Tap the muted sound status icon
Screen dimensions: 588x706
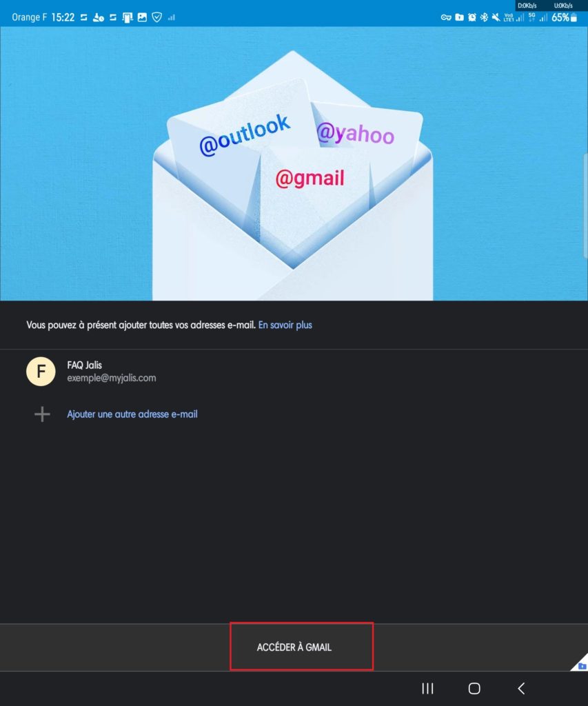tap(496, 17)
